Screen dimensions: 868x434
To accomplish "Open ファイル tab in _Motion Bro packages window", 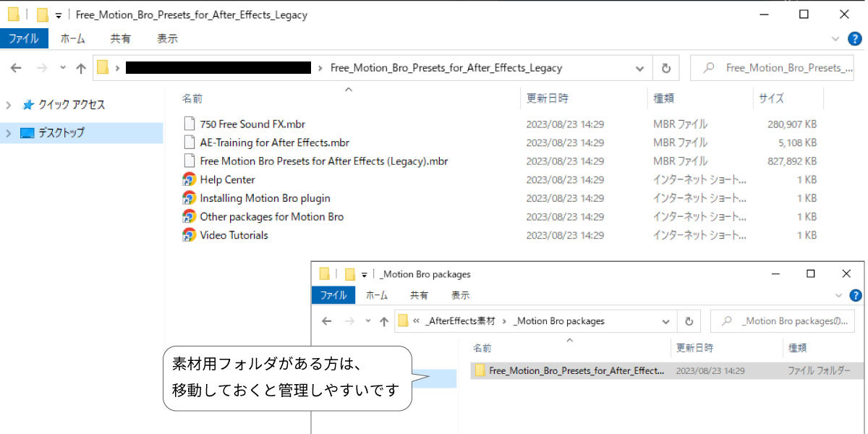I will [333, 295].
